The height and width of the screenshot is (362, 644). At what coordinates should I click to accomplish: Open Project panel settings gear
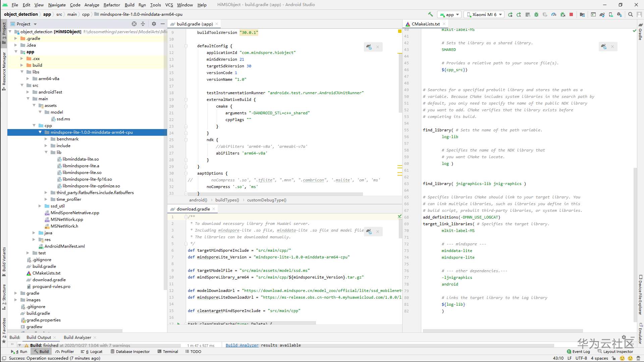(x=154, y=24)
